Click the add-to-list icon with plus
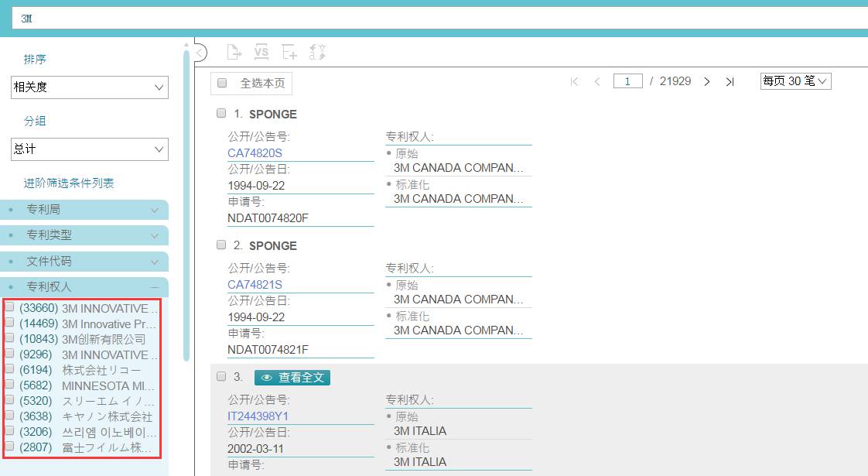 coord(289,52)
